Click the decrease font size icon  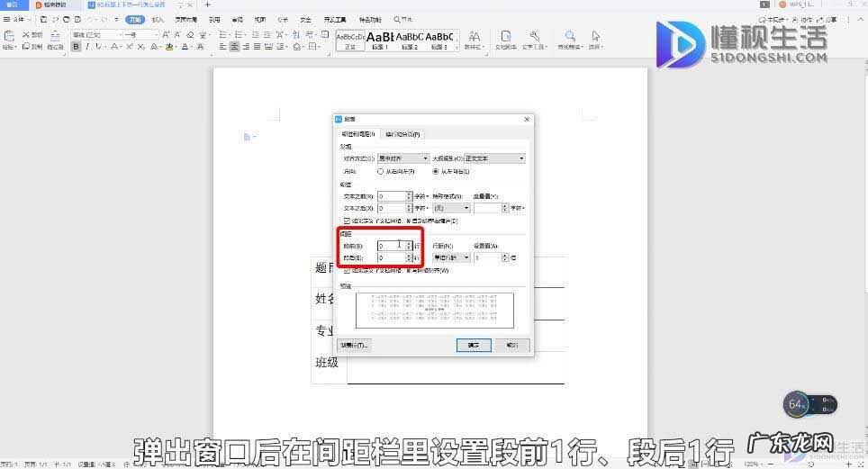177,34
